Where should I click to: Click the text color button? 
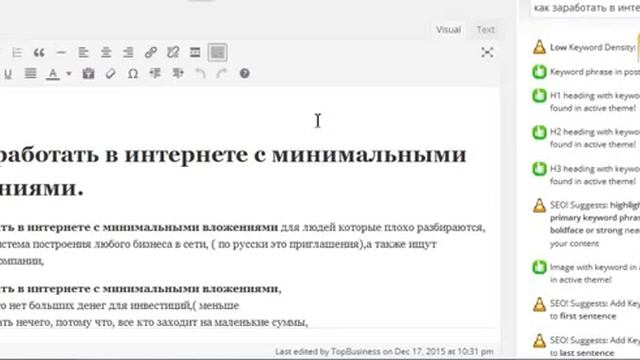coord(53,74)
